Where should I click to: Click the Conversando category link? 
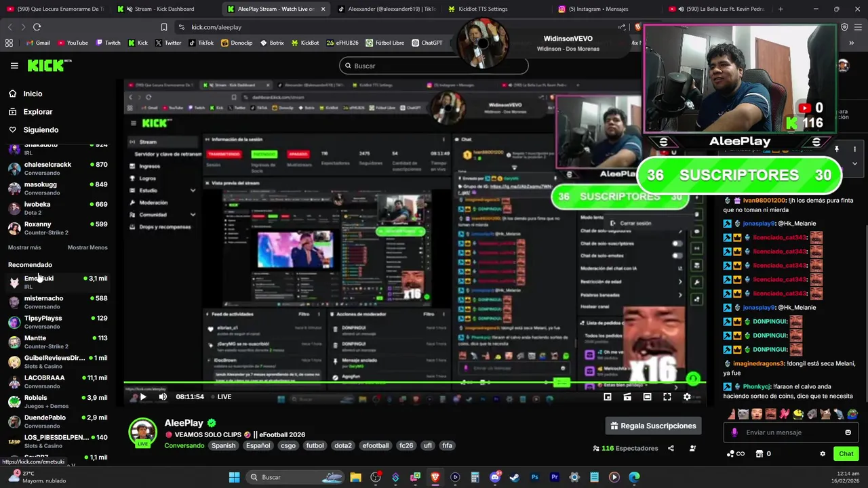pos(184,446)
